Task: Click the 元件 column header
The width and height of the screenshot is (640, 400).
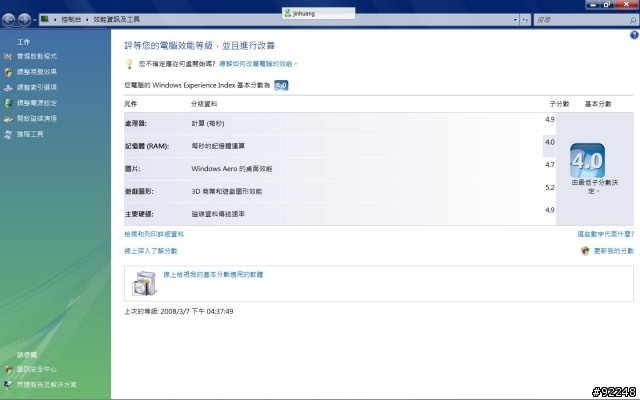Action: coord(131,104)
